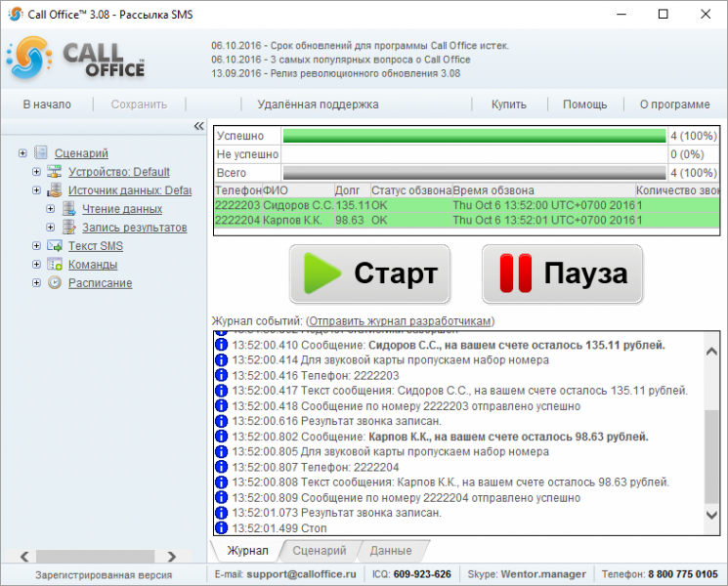Click news item about релиз обновления 3.08
The height and width of the screenshot is (586, 728).
(x=336, y=73)
